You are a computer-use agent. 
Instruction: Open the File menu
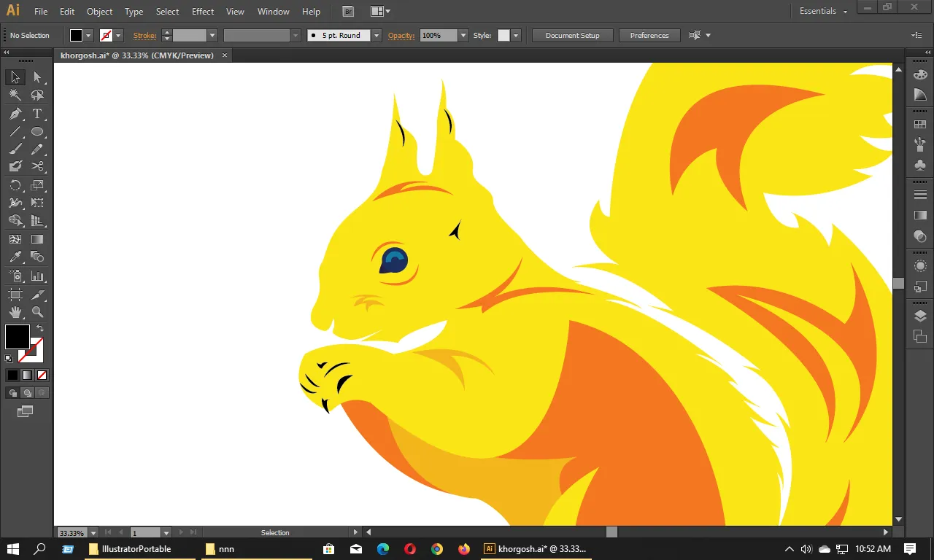41,12
